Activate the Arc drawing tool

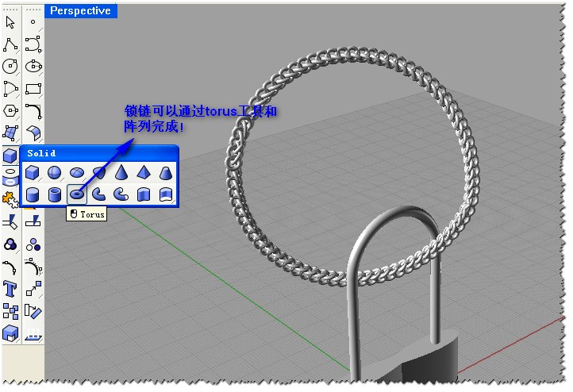coord(10,89)
